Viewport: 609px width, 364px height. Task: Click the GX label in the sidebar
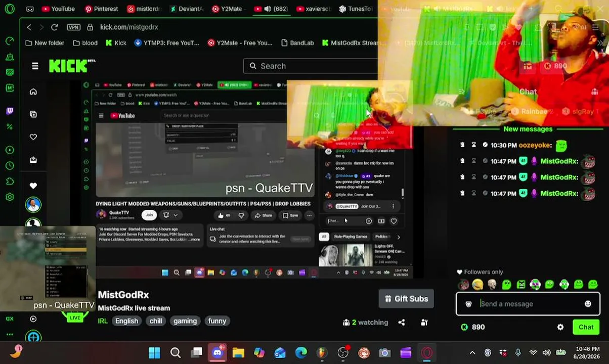point(10,318)
